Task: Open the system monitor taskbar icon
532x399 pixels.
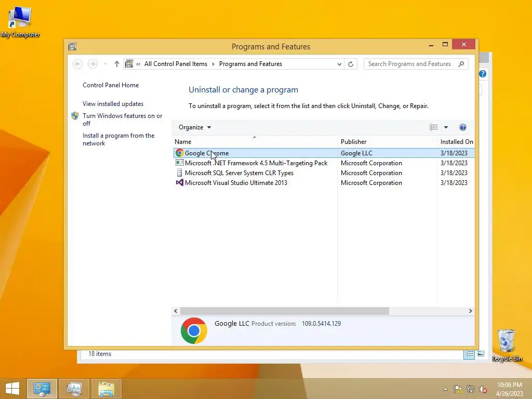Action: click(x=74, y=389)
